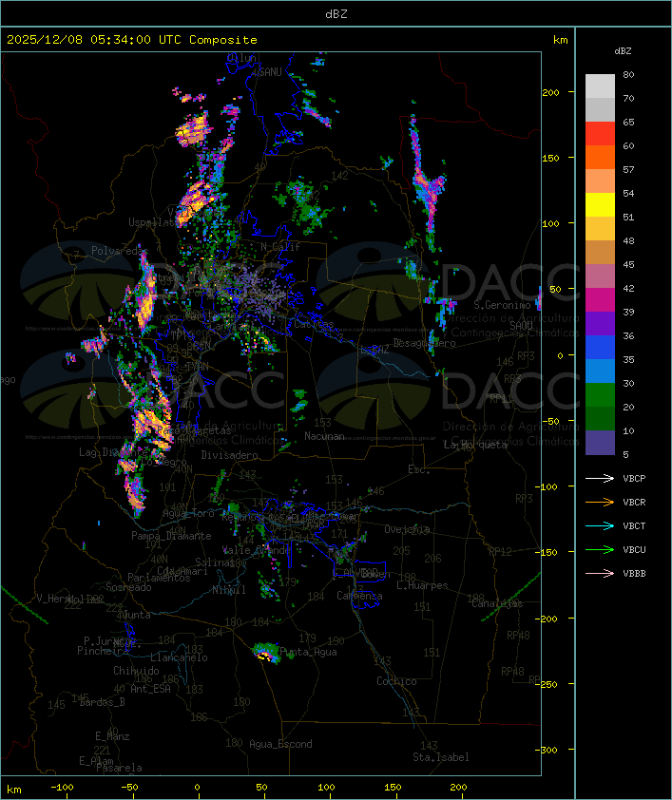Viewport: 672px width, 800px height.
Task: Click the Salinas map label
Action: 215,562
